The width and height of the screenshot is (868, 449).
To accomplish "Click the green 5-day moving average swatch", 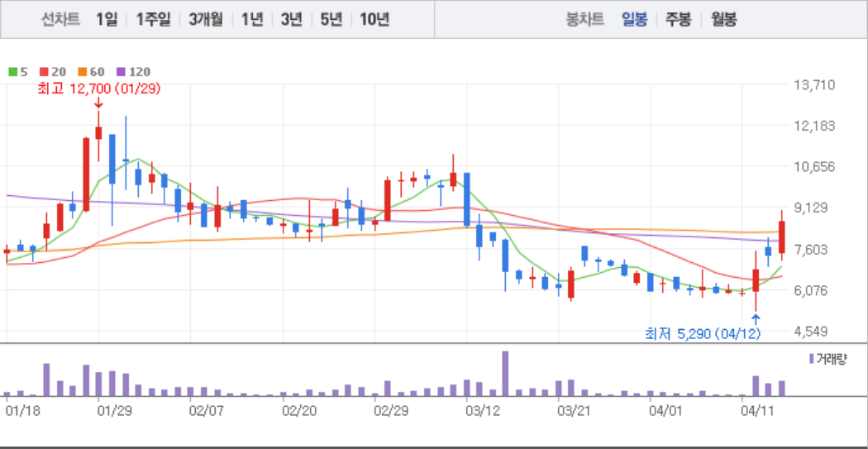I will (x=12, y=72).
